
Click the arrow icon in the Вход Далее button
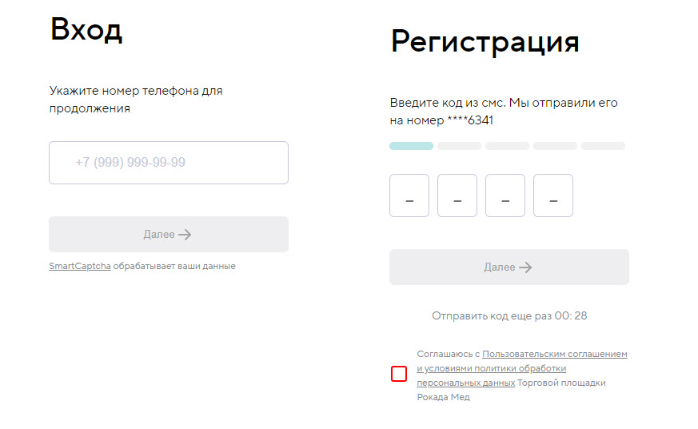tap(185, 235)
